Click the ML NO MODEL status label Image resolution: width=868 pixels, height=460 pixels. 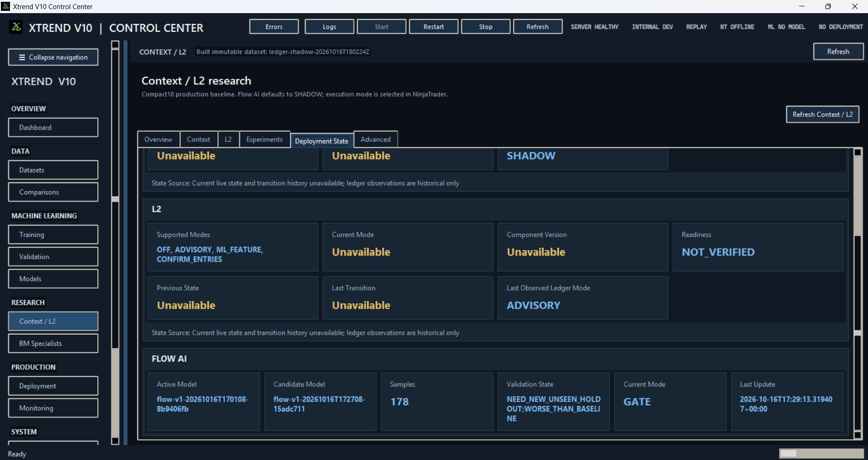click(786, 27)
